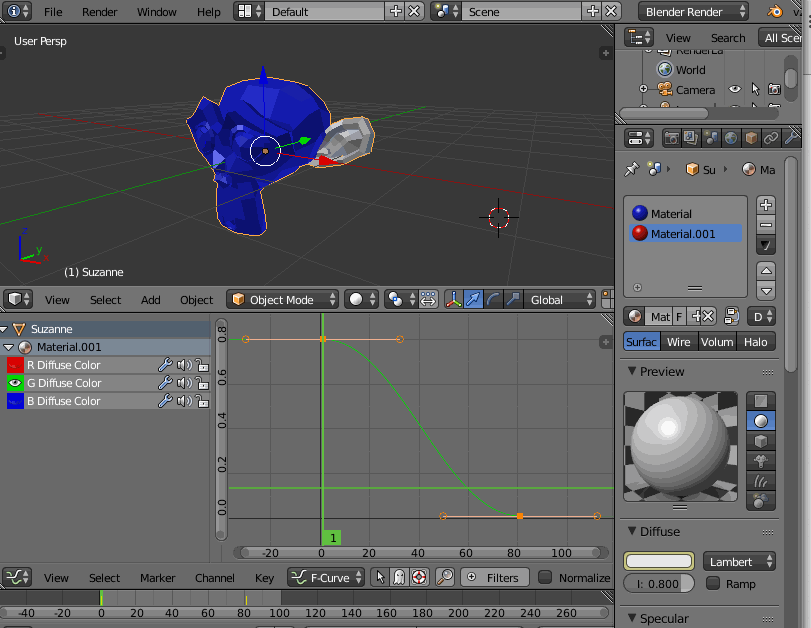Switch material type to Halo

click(756, 342)
